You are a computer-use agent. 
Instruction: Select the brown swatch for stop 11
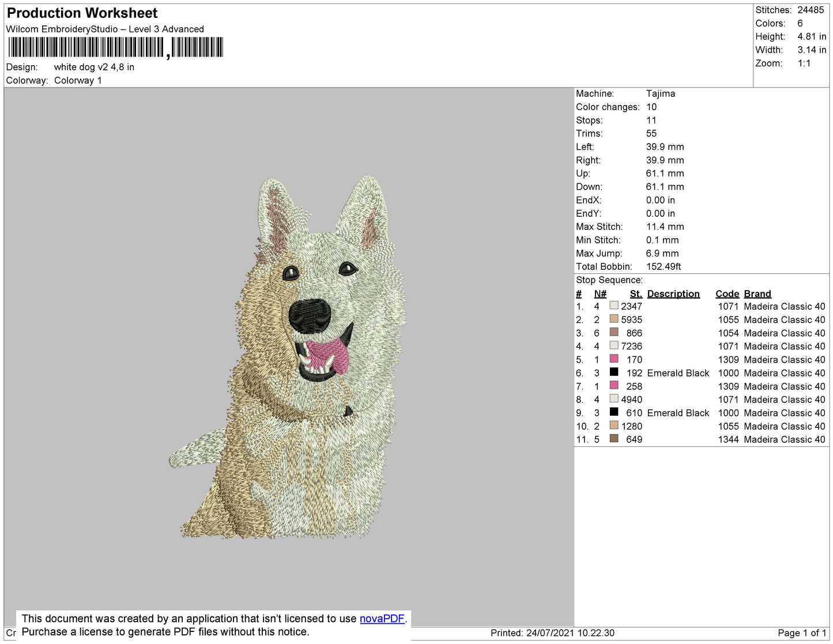[x=614, y=438]
